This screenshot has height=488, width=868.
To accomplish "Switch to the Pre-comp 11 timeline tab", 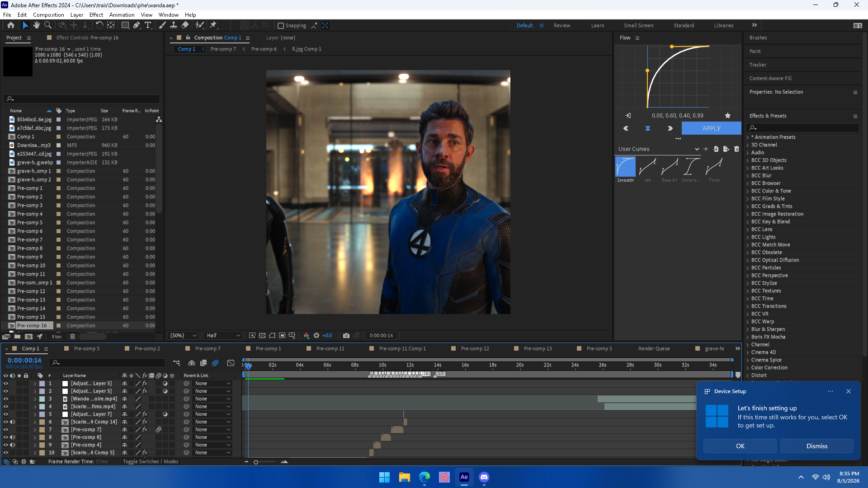I will (330, 348).
